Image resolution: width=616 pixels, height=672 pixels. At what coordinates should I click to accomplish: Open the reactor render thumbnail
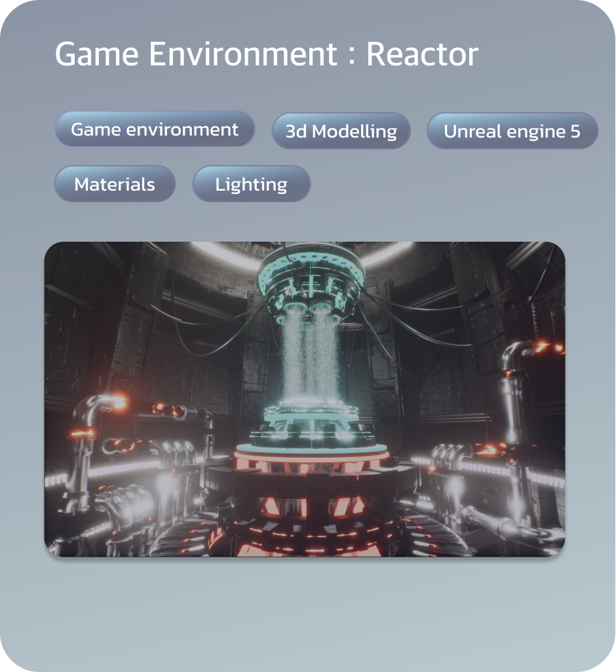pos(304,399)
